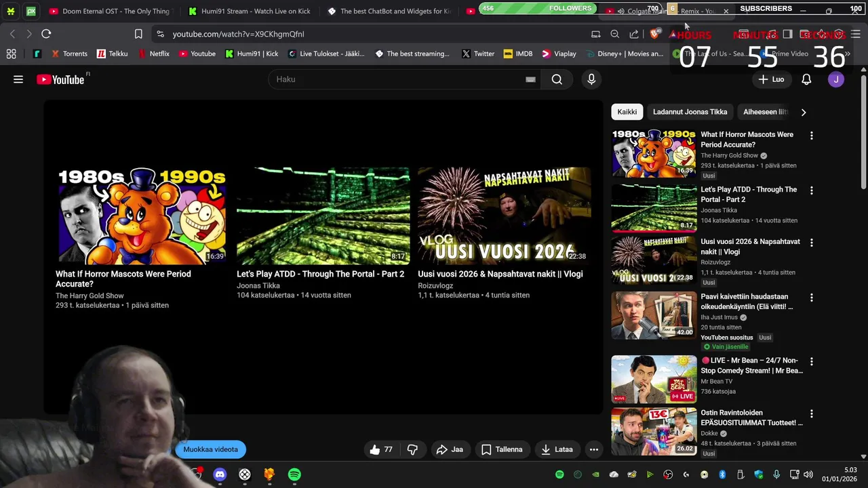Open sidebar Paavi kaivettiin thumbnail
This screenshot has height=488, width=868.
654,316
